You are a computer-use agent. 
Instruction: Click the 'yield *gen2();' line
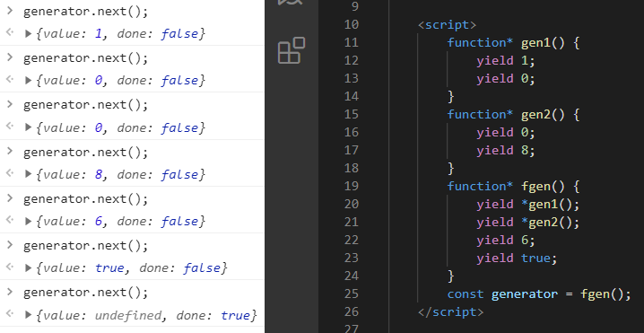pos(528,223)
